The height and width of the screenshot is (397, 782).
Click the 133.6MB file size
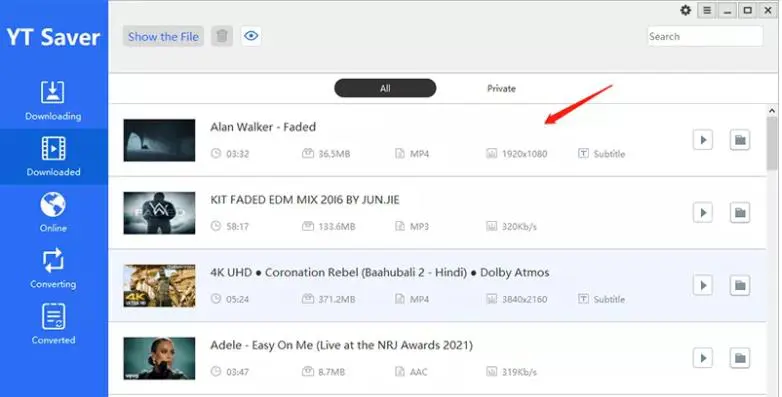pos(337,226)
